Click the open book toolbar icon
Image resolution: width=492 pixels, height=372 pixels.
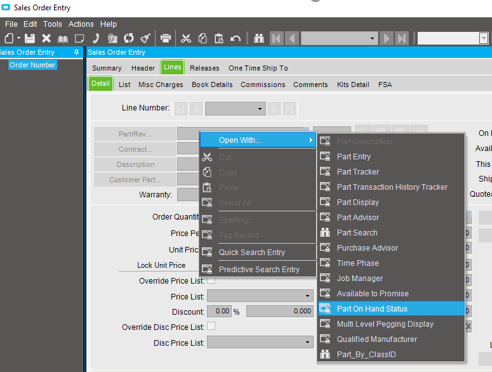click(63, 39)
